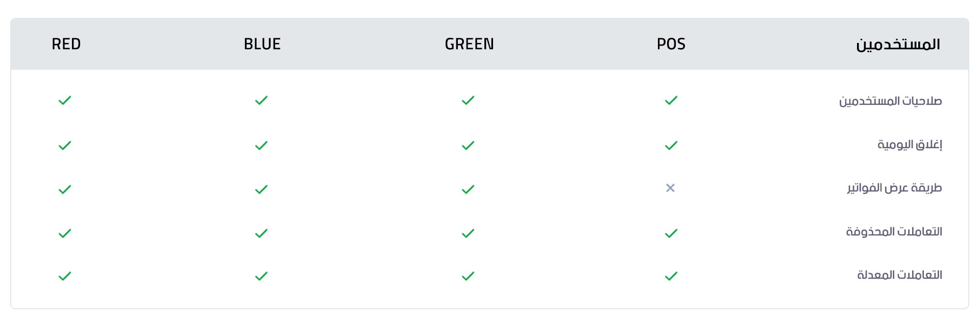
Task: Click POS checkmark for صلاحيات المستخدمين
Action: (671, 100)
